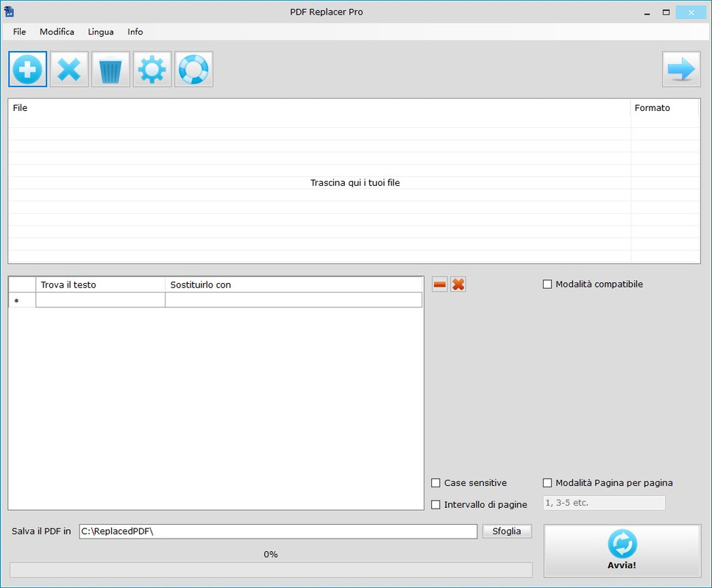
Task: Click the 0% progress bar
Action: coord(271,570)
